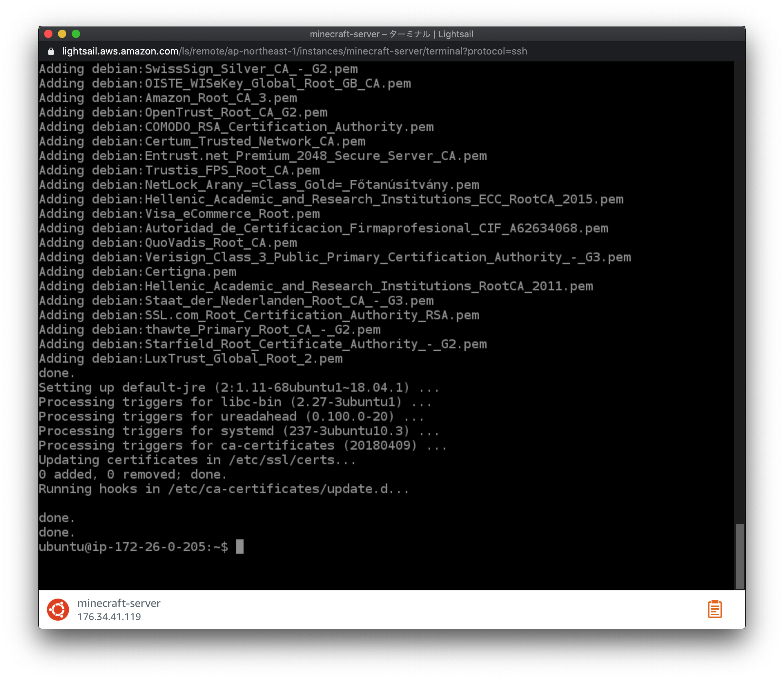Click the orange Ubuntu logo icon
Viewport: 784px width, 680px height.
58,609
